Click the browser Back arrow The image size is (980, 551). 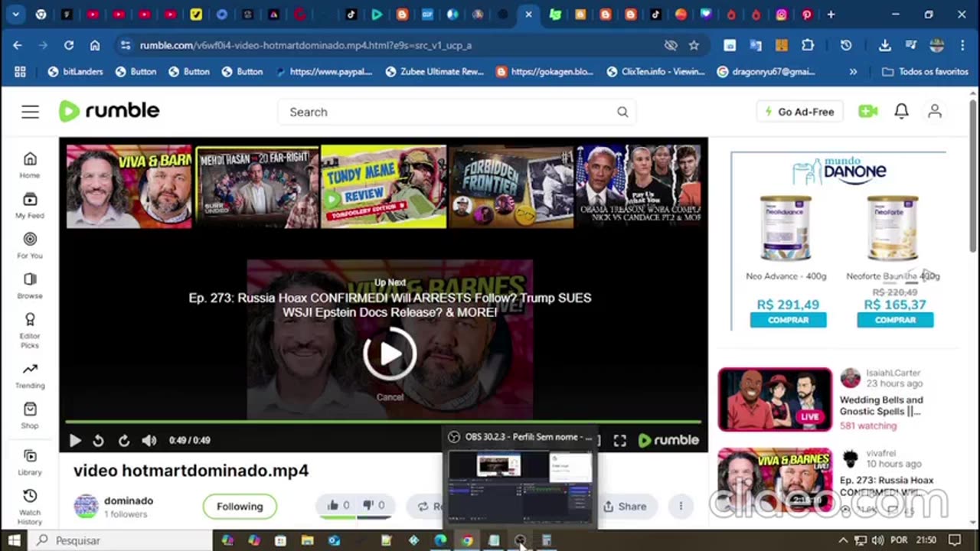pos(18,45)
